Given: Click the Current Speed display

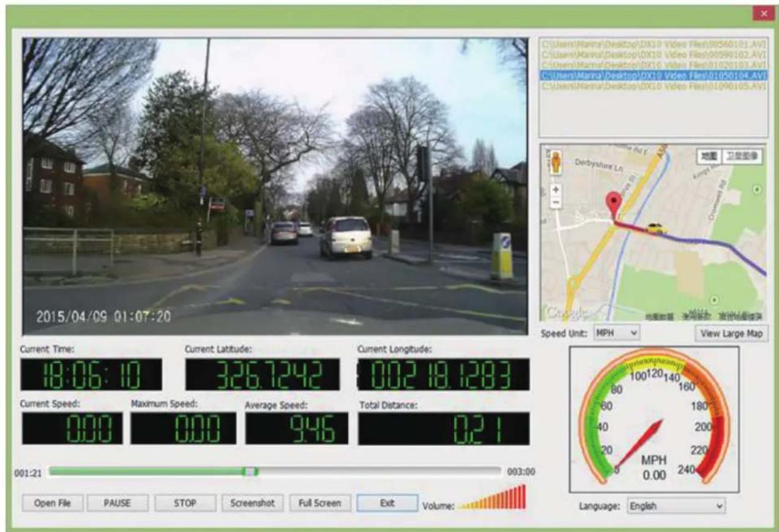Looking at the screenshot, I should 72,429.
